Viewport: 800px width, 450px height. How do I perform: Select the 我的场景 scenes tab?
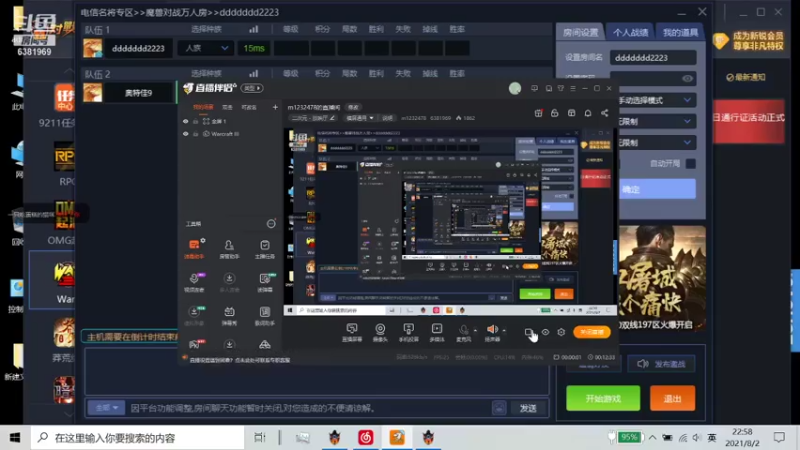[203, 107]
